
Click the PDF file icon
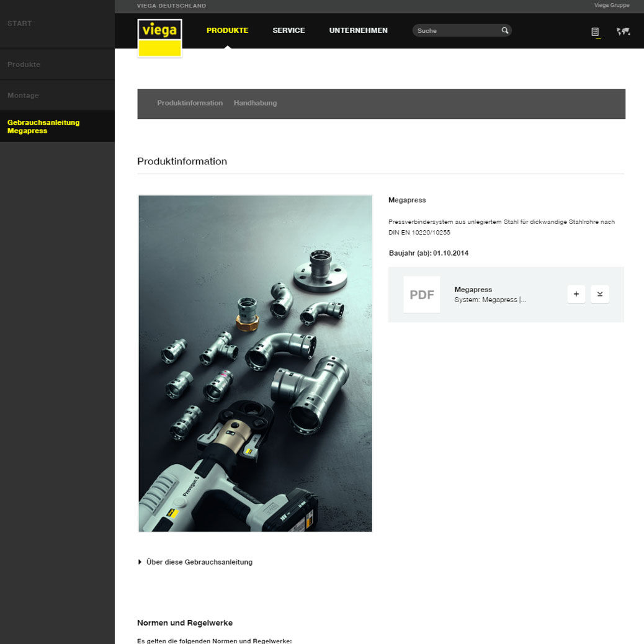422,295
